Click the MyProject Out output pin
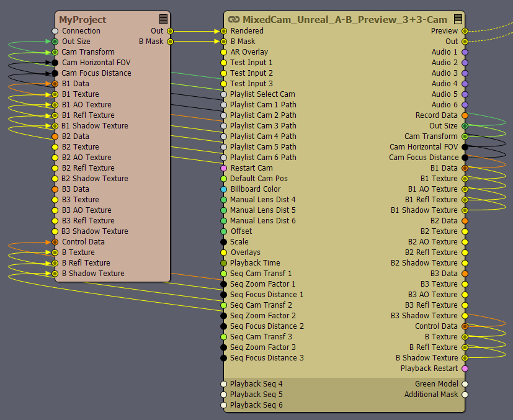513x420 pixels. coord(170,31)
